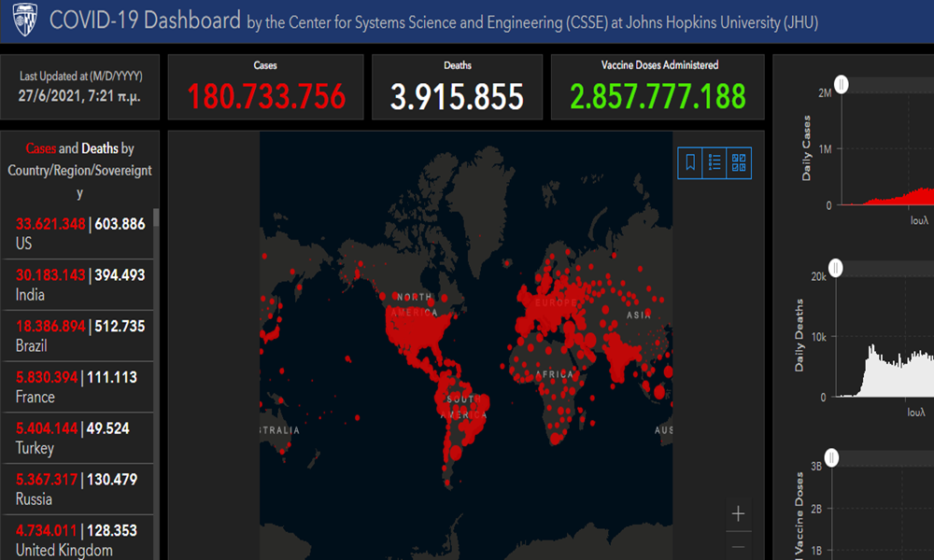Zoom in with the map plus button

click(x=739, y=513)
